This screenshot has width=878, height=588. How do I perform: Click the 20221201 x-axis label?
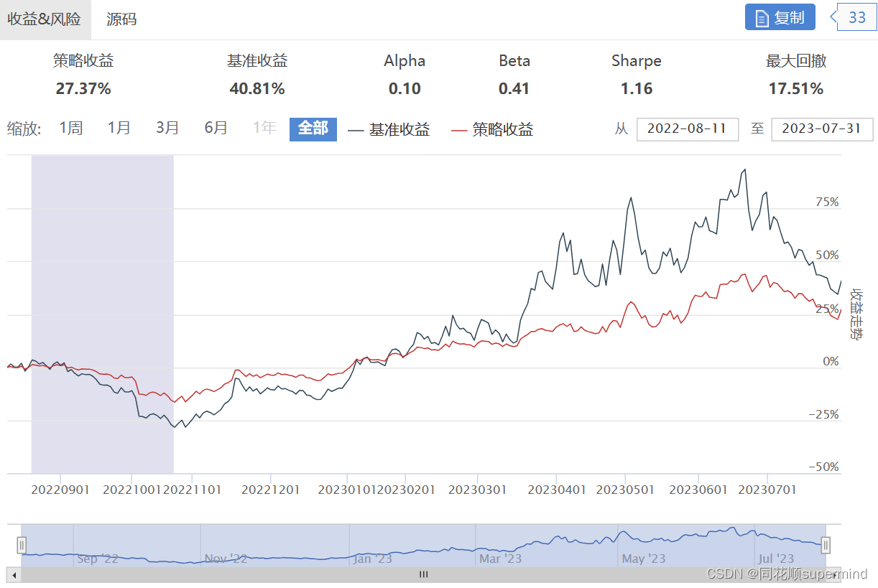tap(271, 490)
